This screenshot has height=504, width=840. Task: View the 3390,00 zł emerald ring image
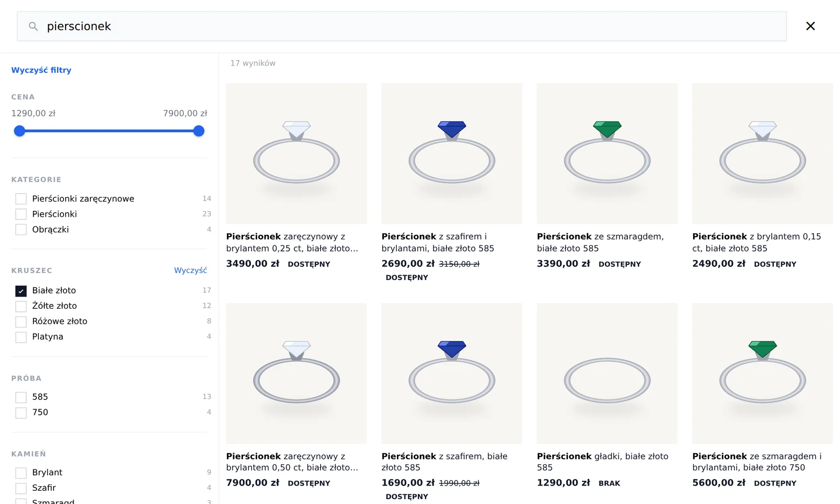[607, 154]
